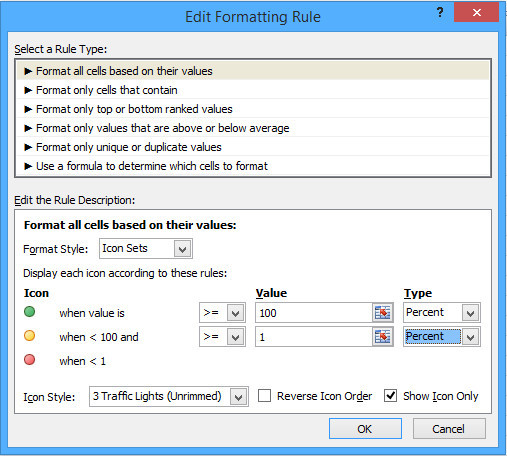Click the red traffic light icon

coord(30,360)
